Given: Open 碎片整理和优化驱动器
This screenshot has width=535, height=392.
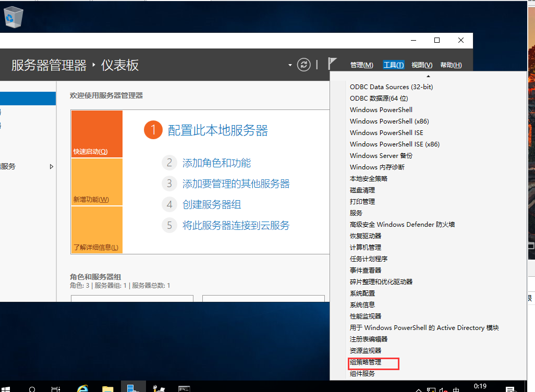Looking at the screenshot, I should tap(381, 281).
